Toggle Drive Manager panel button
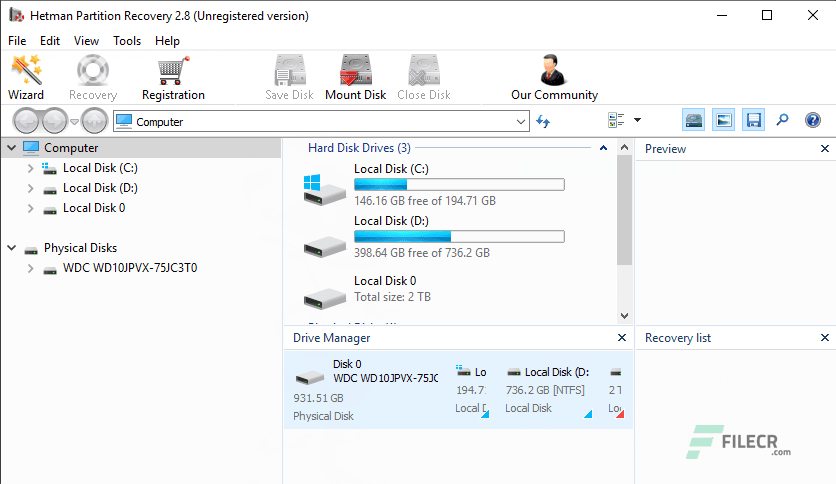 point(694,120)
